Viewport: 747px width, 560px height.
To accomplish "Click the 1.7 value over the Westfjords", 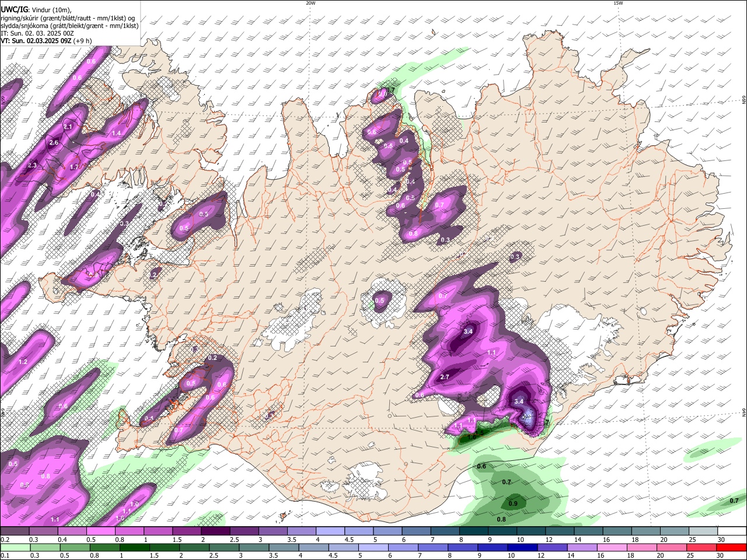I will coord(74,167).
